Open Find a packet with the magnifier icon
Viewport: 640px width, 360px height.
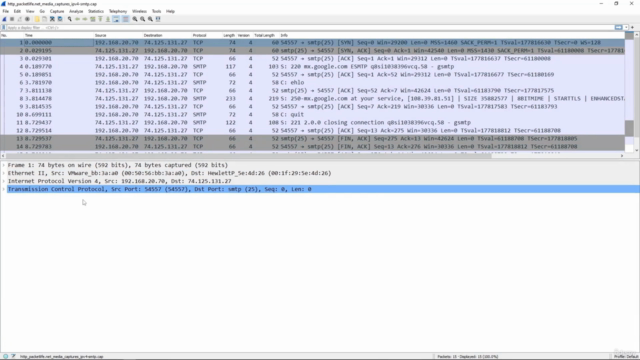pyautogui.click(x=70, y=19)
